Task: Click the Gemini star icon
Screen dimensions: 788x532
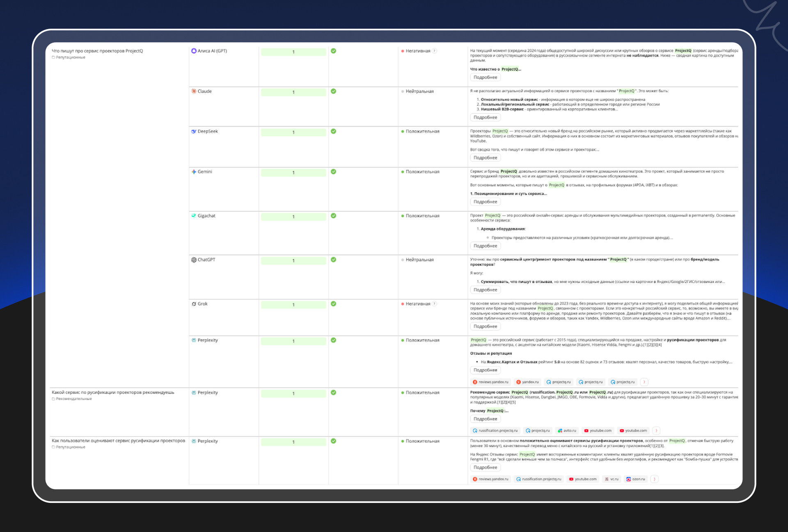Action: click(194, 171)
